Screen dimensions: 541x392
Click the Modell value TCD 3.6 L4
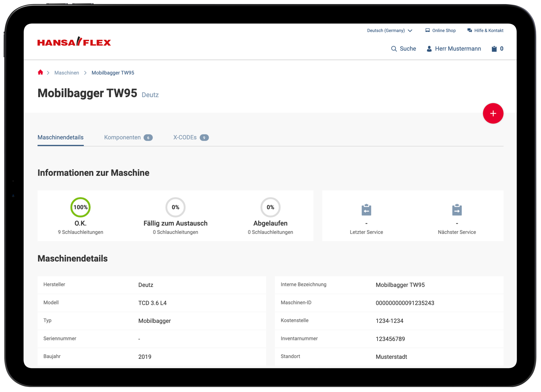[152, 303]
